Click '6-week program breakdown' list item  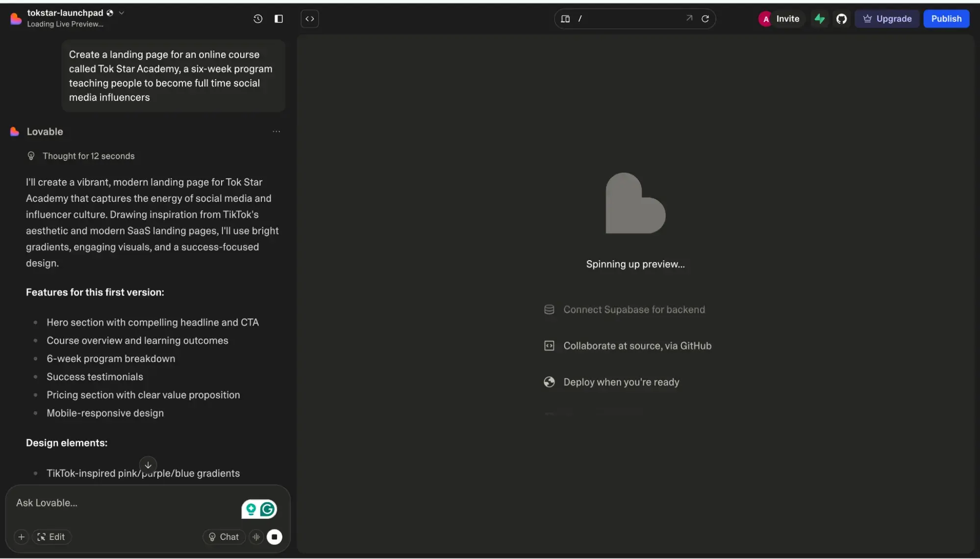tap(111, 359)
